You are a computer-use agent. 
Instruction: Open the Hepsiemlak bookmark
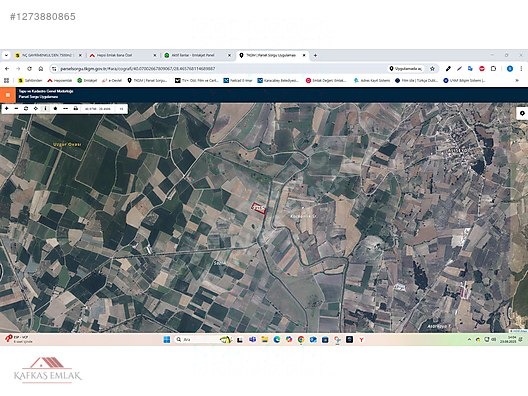click(60, 80)
